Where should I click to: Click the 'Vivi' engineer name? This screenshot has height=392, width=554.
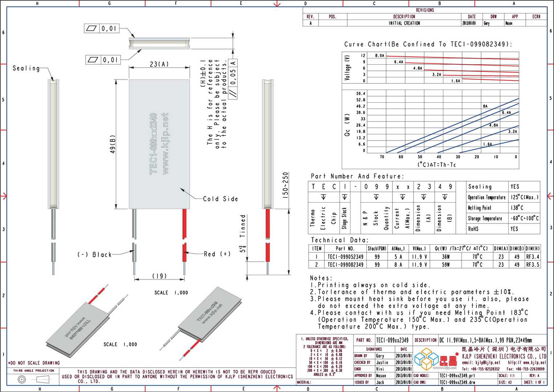379,369
